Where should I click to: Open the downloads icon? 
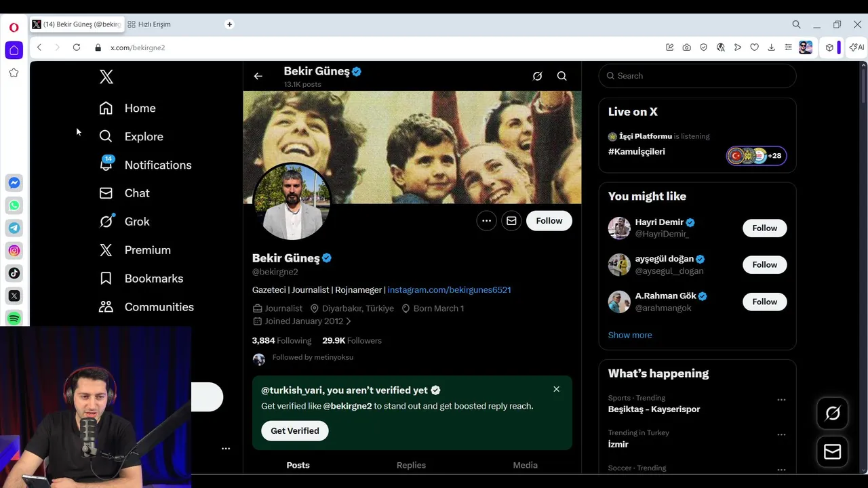click(771, 47)
